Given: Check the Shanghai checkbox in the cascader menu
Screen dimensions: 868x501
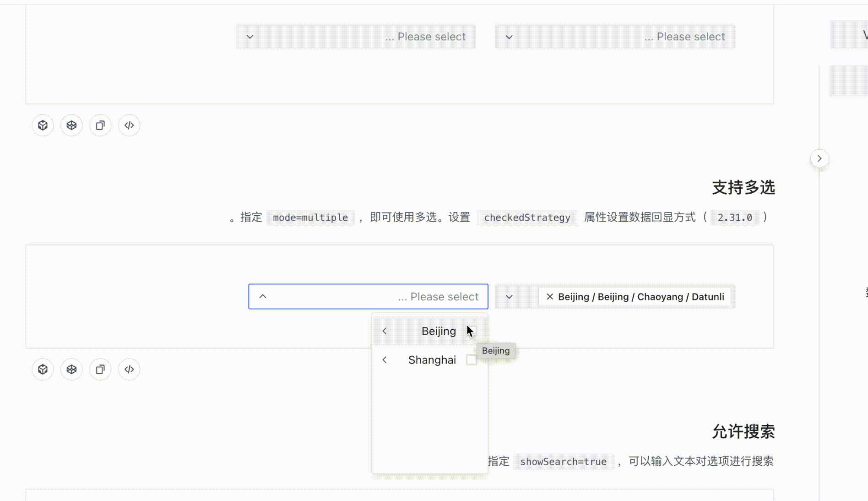Looking at the screenshot, I should 472,360.
